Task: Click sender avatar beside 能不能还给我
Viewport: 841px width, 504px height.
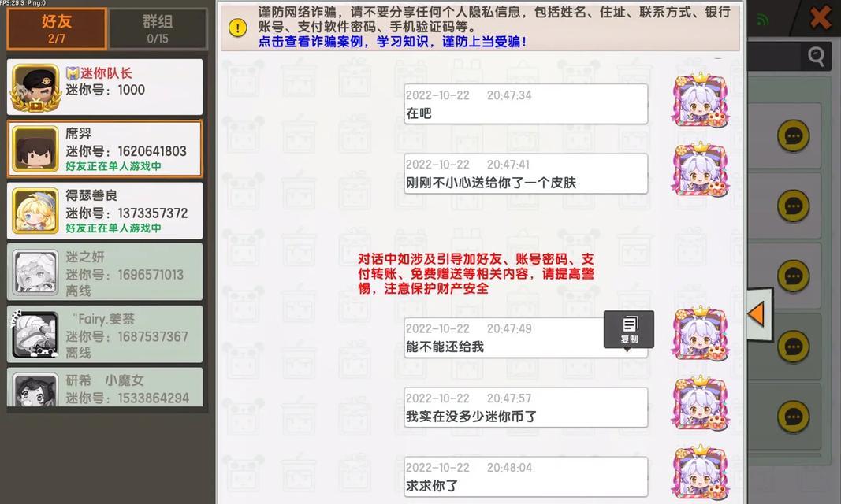Action: [700, 333]
